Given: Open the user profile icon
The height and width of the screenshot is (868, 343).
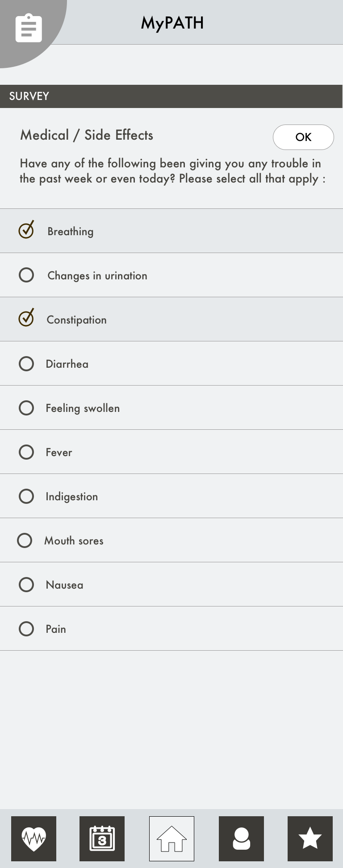Looking at the screenshot, I should 241,839.
